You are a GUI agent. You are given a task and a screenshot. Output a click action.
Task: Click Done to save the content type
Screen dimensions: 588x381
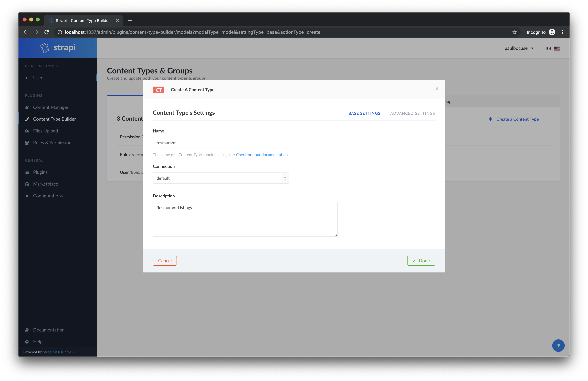tap(421, 261)
